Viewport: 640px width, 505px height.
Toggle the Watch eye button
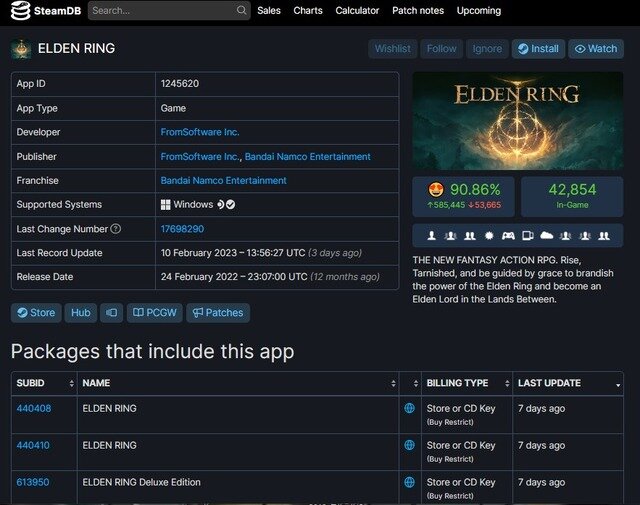(x=596, y=49)
